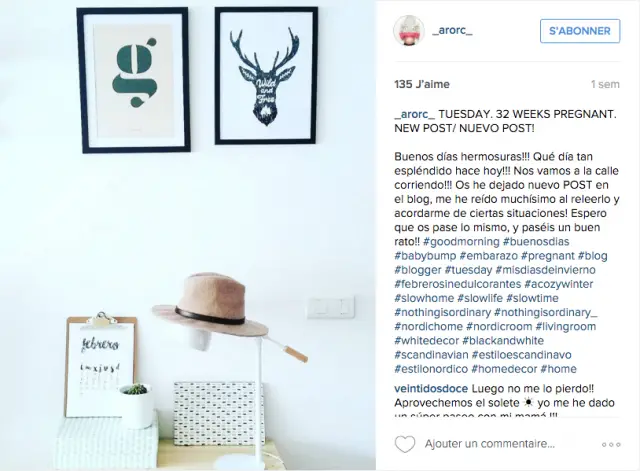
Task: Open the #goodmorning hashtag
Action: [461, 242]
